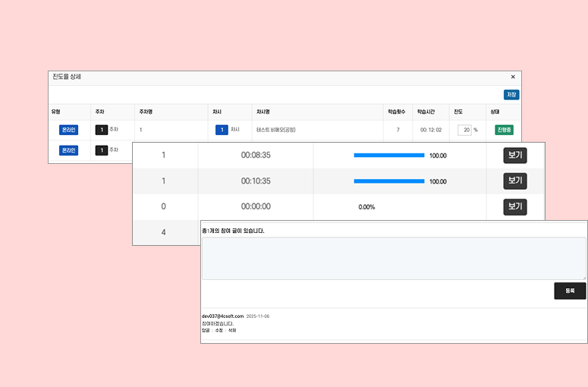Close the 진도율 상세 dialog
Viewport: 588px width, 387px height.
click(x=513, y=77)
